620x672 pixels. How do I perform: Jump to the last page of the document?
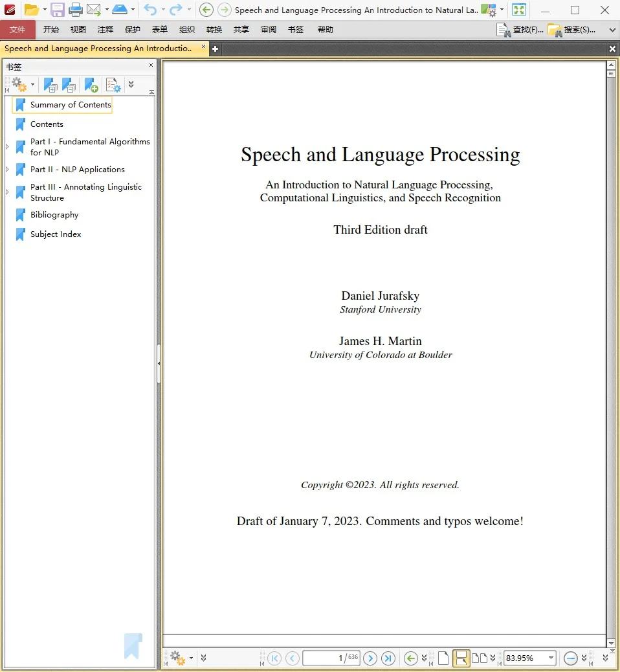[388, 658]
